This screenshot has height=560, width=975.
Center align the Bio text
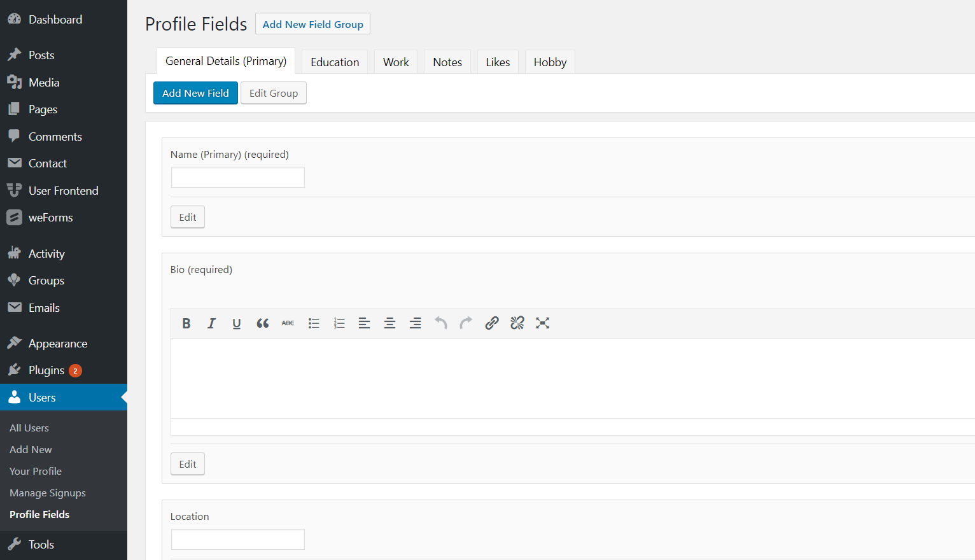[x=389, y=323]
